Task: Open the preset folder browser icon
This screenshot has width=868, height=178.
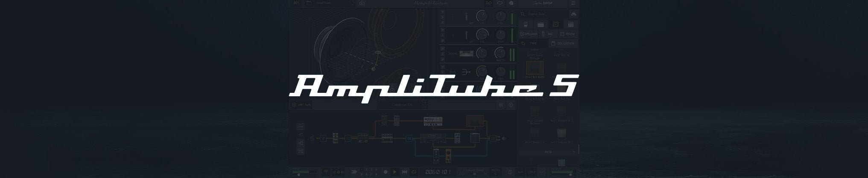Action: click(x=309, y=3)
